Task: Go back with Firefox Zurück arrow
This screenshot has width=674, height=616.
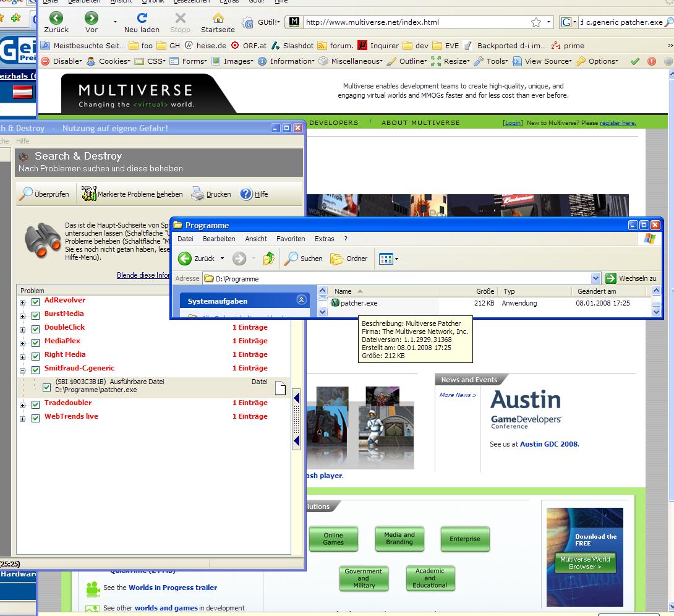Action: click(x=56, y=18)
